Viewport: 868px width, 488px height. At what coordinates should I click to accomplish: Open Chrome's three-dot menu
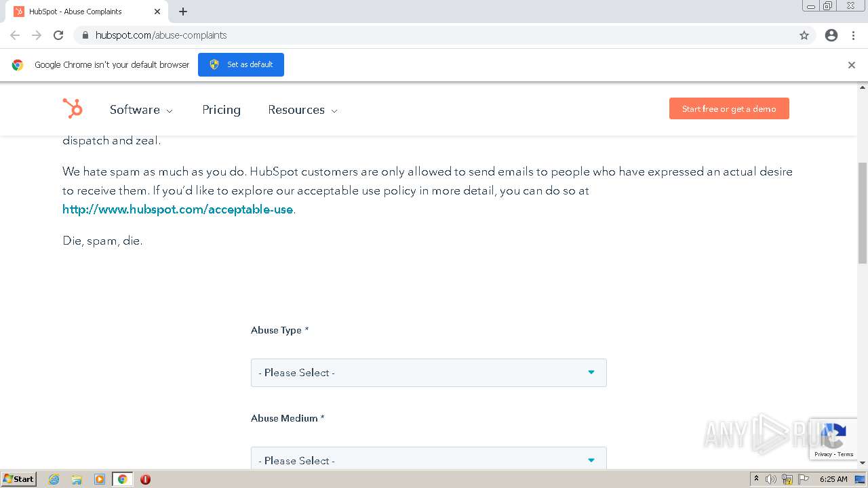853,35
